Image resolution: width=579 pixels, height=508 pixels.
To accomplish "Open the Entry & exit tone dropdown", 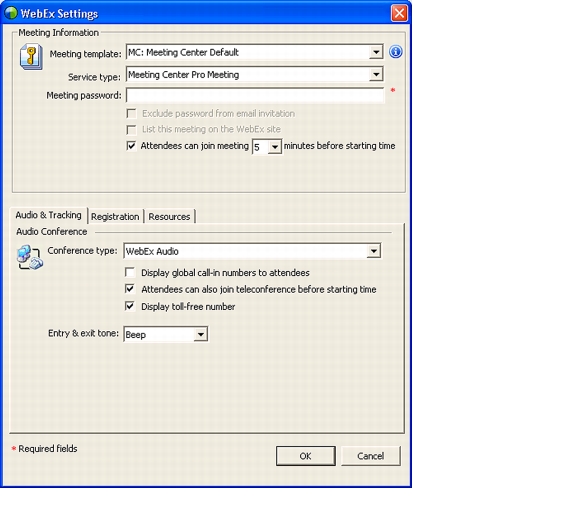I will point(200,334).
